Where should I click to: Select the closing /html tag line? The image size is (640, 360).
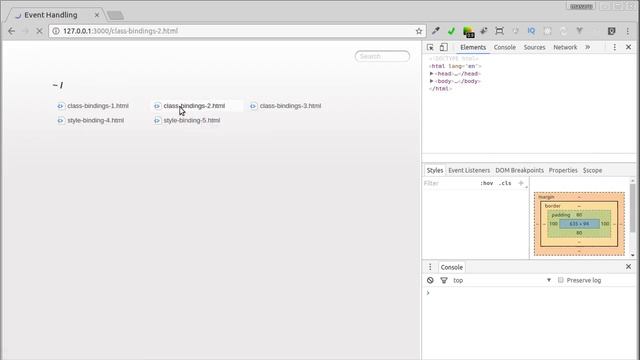(440, 89)
